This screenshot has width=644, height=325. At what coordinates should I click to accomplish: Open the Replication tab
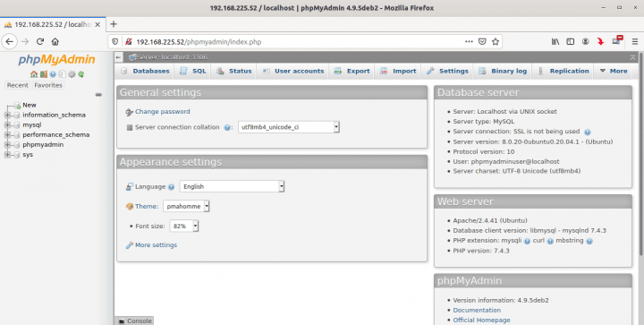(563, 71)
